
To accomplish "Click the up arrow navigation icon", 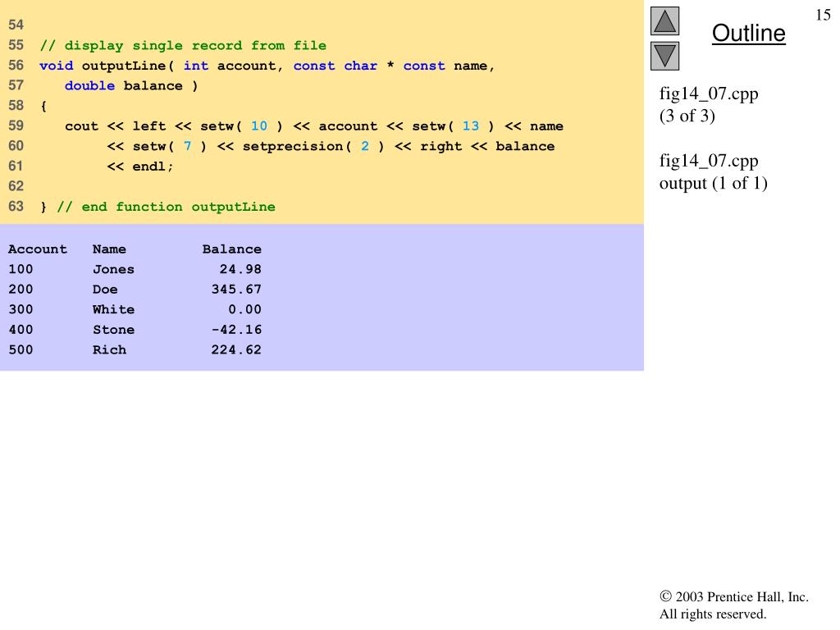I will 665,21.
